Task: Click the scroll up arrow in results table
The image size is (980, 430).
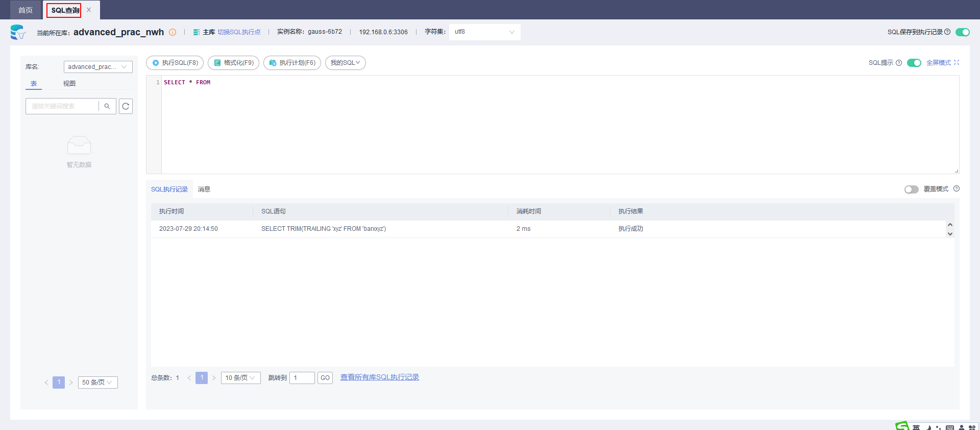Action: coord(950,225)
